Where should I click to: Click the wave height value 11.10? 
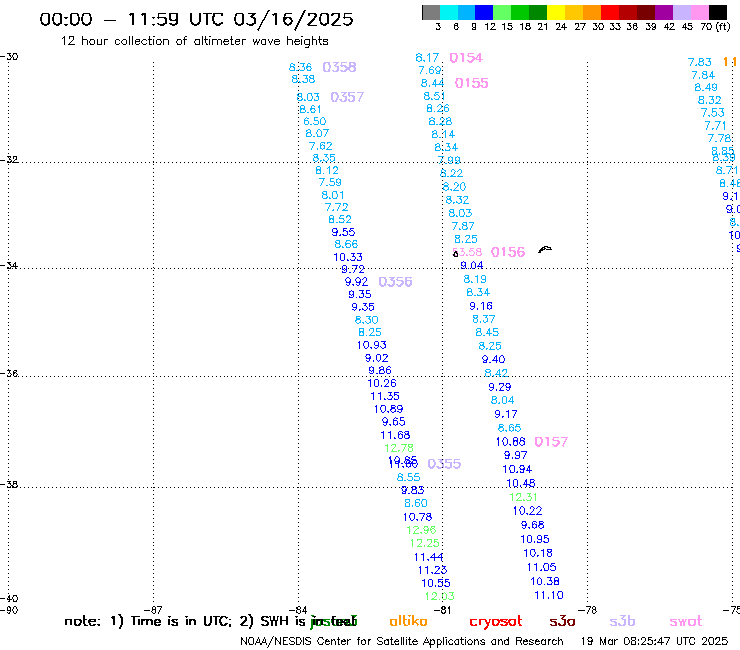click(548, 595)
